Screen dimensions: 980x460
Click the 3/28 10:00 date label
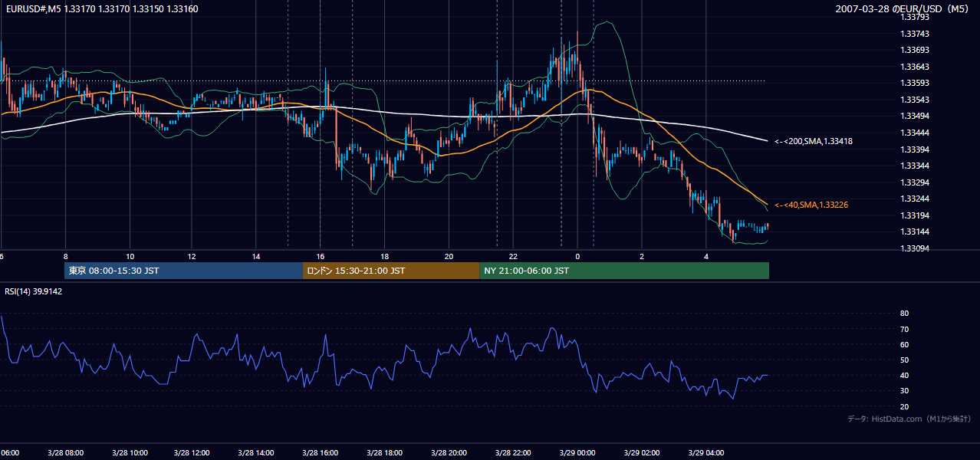[x=130, y=452]
